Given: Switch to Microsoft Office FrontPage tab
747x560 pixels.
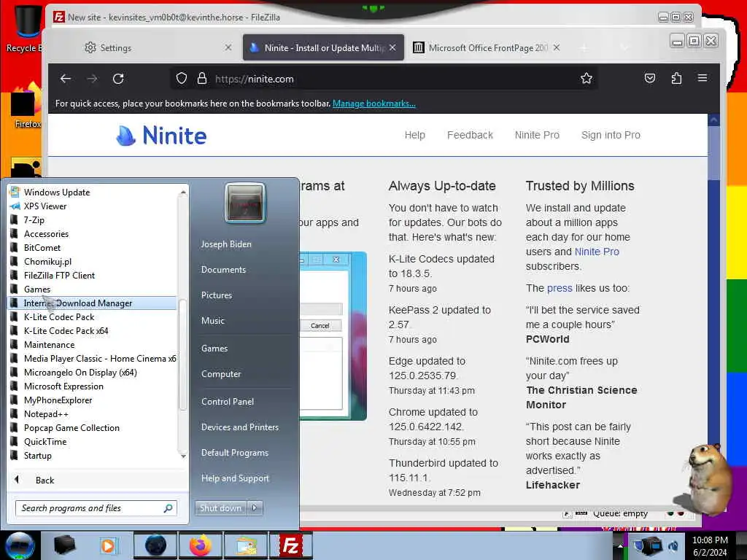Looking at the screenshot, I should coord(487,47).
